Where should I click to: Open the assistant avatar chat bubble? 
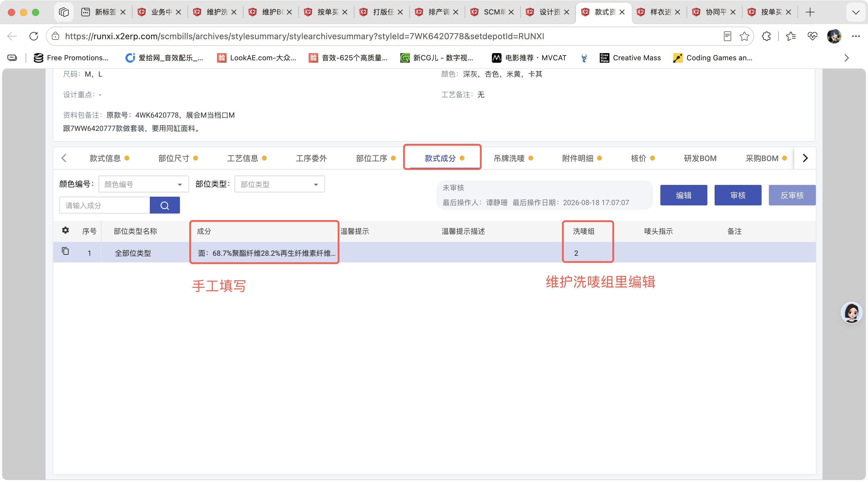[851, 313]
